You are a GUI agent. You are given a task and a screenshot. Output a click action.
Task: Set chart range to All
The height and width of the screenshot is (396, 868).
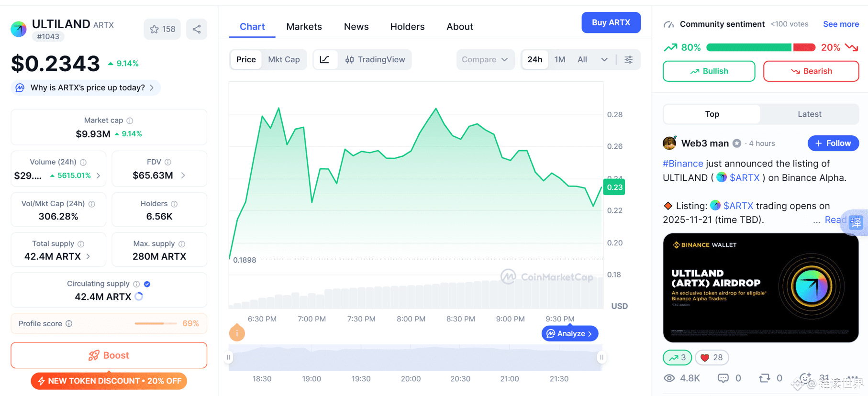pyautogui.click(x=582, y=59)
